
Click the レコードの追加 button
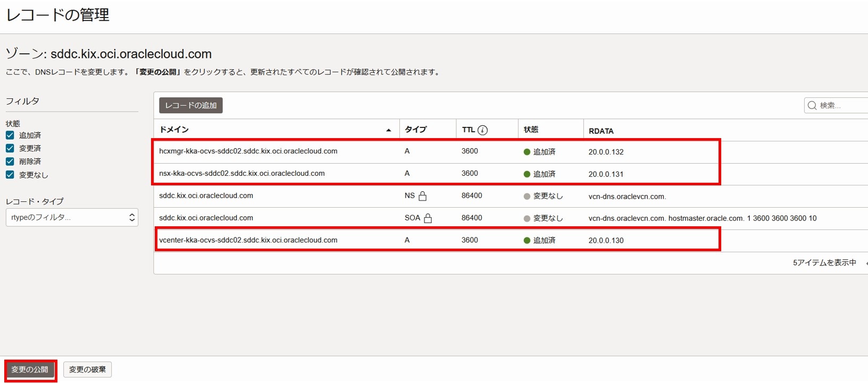191,106
